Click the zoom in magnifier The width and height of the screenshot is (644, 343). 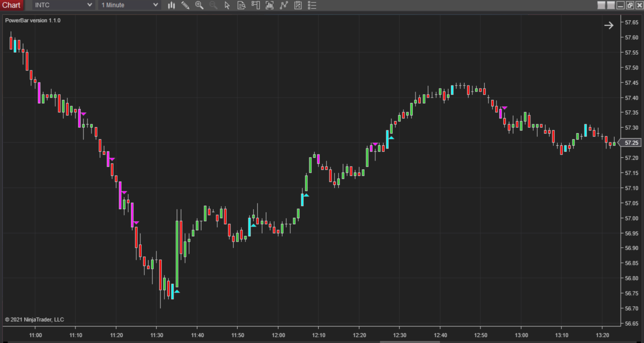(x=199, y=5)
